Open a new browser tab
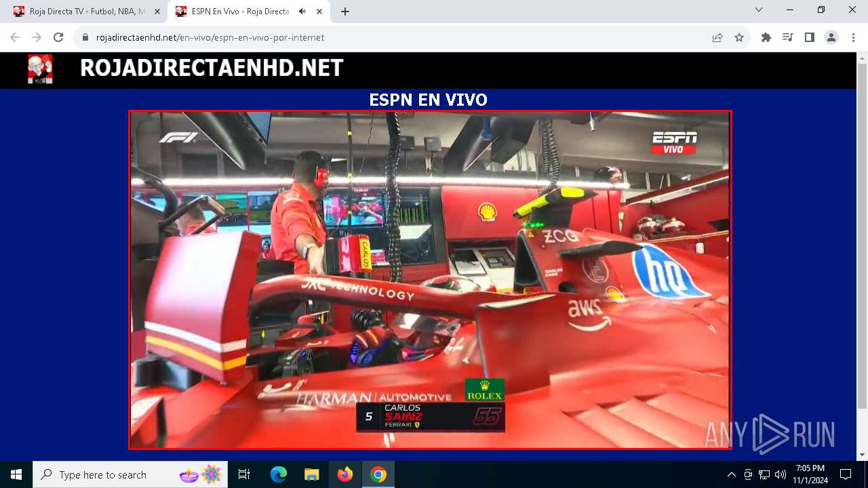The width and height of the screenshot is (868, 488). pyautogui.click(x=345, y=12)
